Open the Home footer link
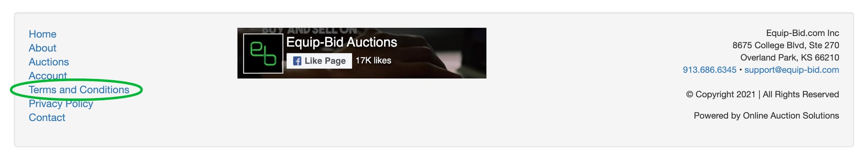This screenshot has height=157, width=868. click(x=43, y=34)
